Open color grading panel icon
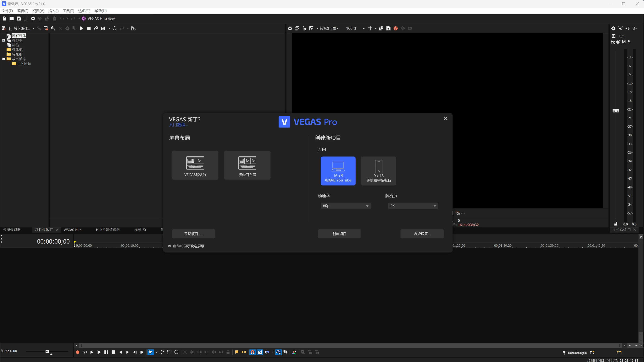The height and width of the screenshot is (362, 644). tap(294, 352)
